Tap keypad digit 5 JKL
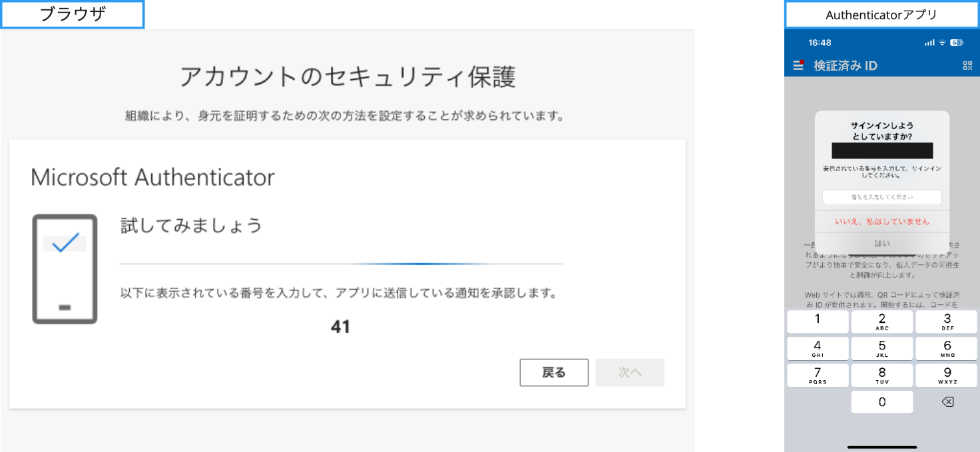Image resolution: width=980 pixels, height=452 pixels. click(x=882, y=348)
